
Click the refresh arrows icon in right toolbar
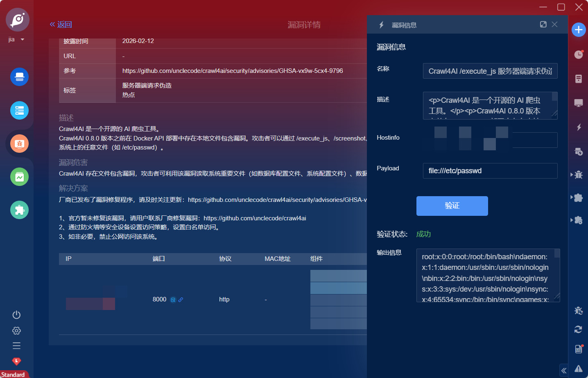coord(578,329)
